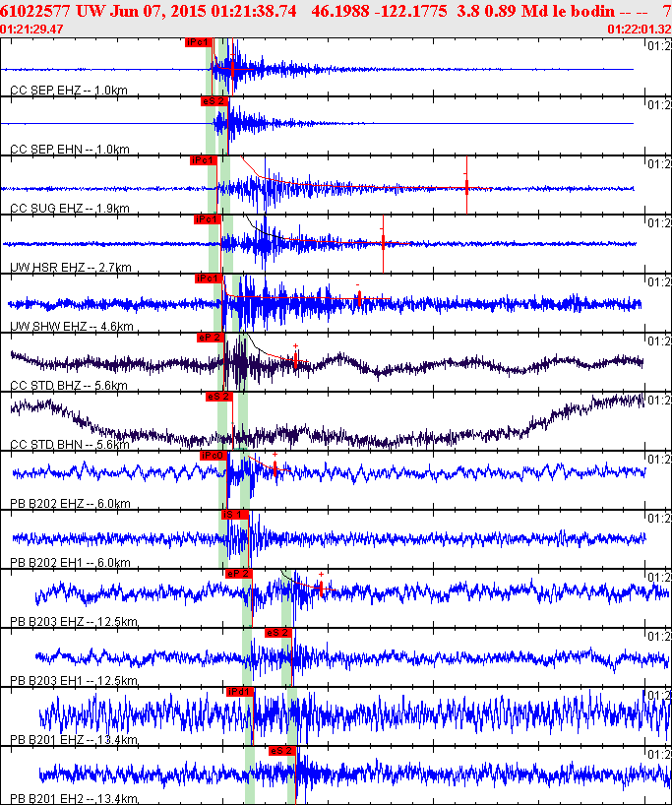Click the coda end marker on CC SUG EHZ
Screen dimensions: 672x805
click(466, 185)
